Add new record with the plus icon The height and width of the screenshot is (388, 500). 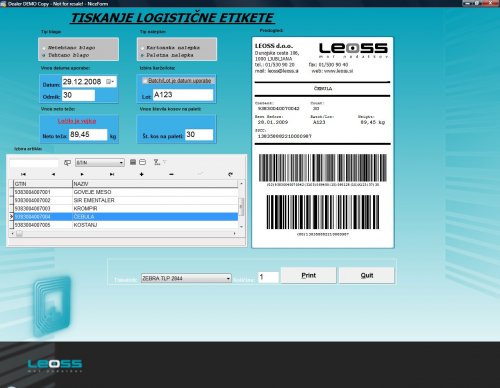[x=142, y=174]
